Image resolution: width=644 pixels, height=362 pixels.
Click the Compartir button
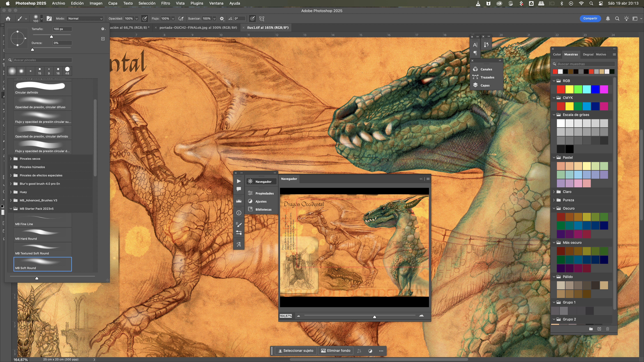point(590,19)
